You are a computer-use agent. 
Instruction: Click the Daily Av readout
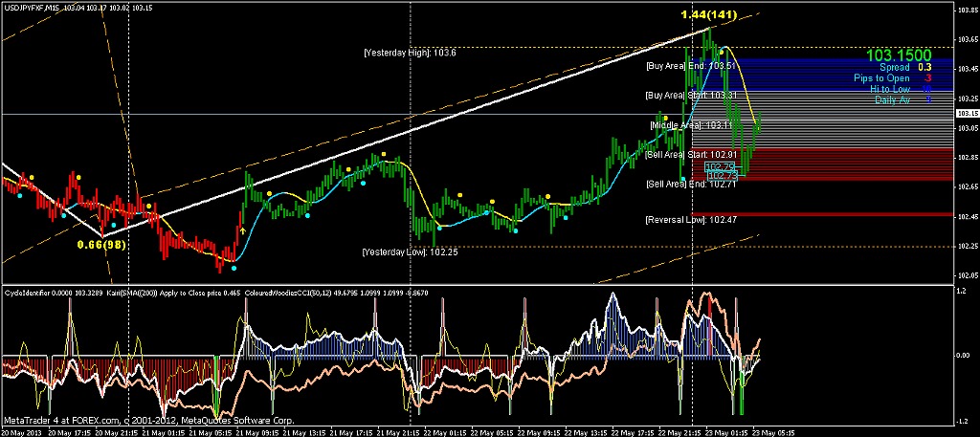tap(903, 99)
